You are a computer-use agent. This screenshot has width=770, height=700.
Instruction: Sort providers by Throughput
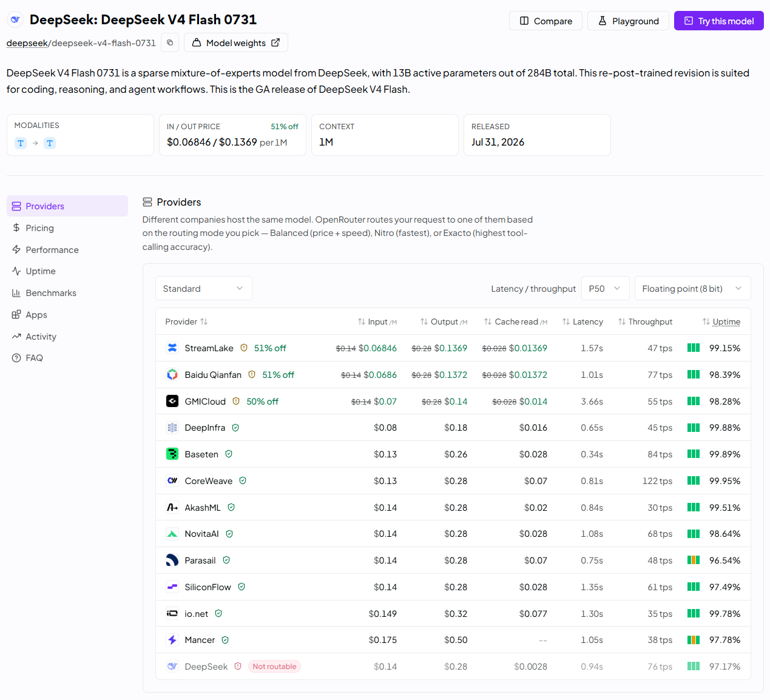[x=645, y=321]
